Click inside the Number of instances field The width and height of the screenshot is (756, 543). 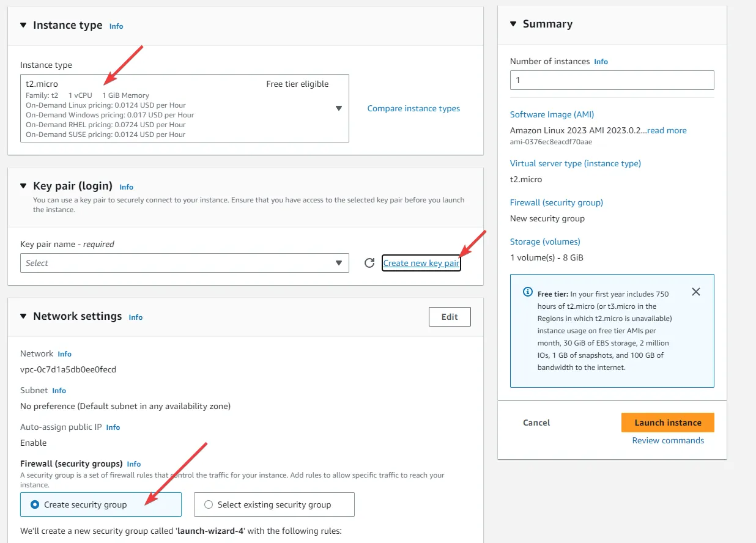(612, 79)
